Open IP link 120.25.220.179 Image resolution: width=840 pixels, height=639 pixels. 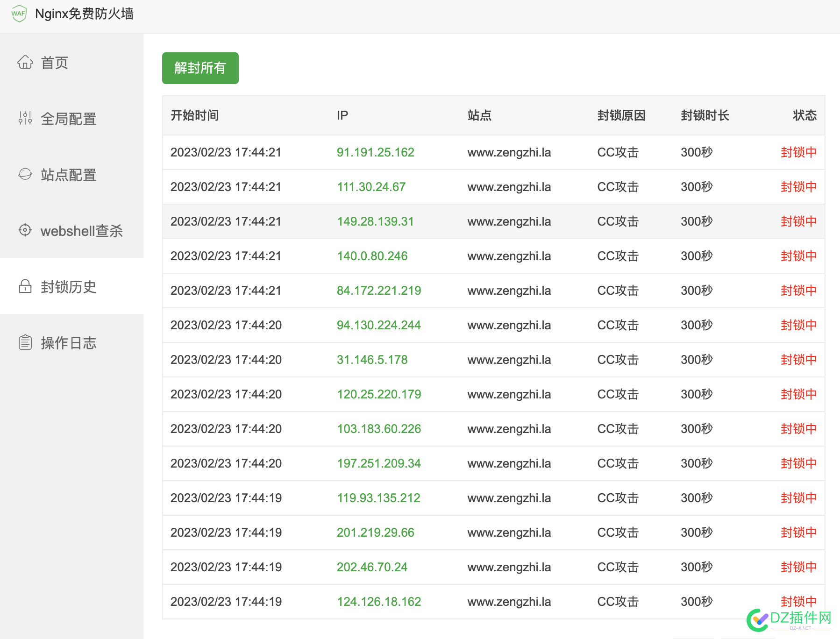pyautogui.click(x=379, y=394)
